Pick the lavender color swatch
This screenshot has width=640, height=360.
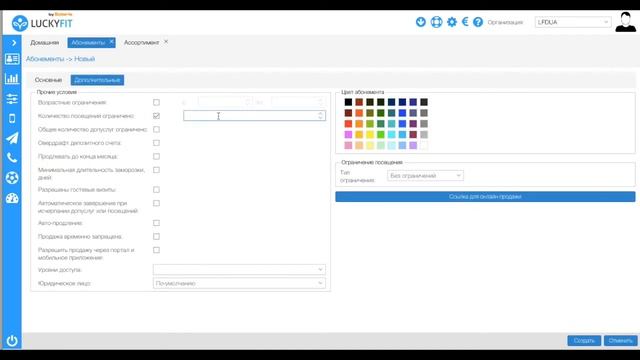pos(413,145)
